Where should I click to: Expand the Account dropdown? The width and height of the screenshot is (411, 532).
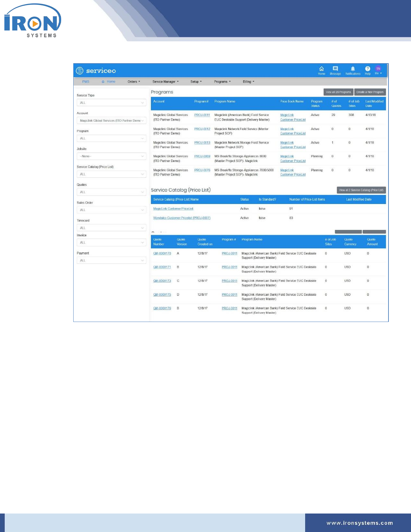tap(112, 121)
